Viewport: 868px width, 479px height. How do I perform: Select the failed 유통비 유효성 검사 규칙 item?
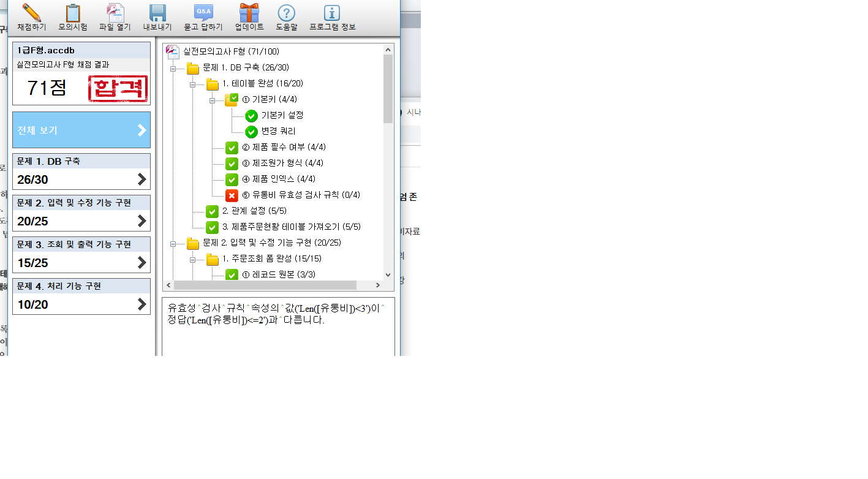coord(301,195)
